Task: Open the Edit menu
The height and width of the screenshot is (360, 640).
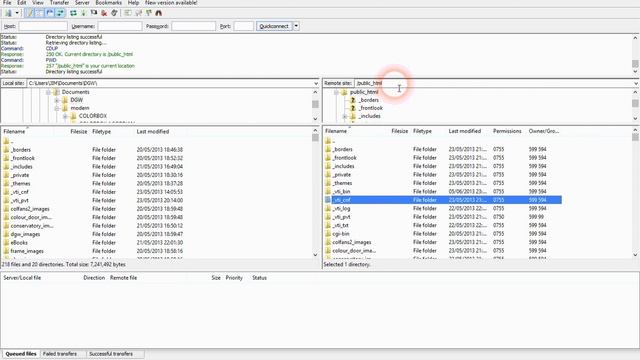Action: [22, 2]
